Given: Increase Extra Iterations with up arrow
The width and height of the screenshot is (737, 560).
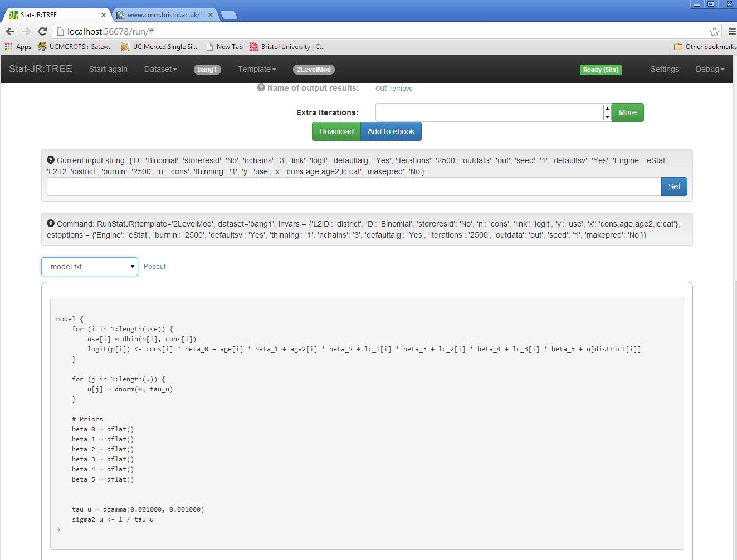Looking at the screenshot, I should 607,108.
